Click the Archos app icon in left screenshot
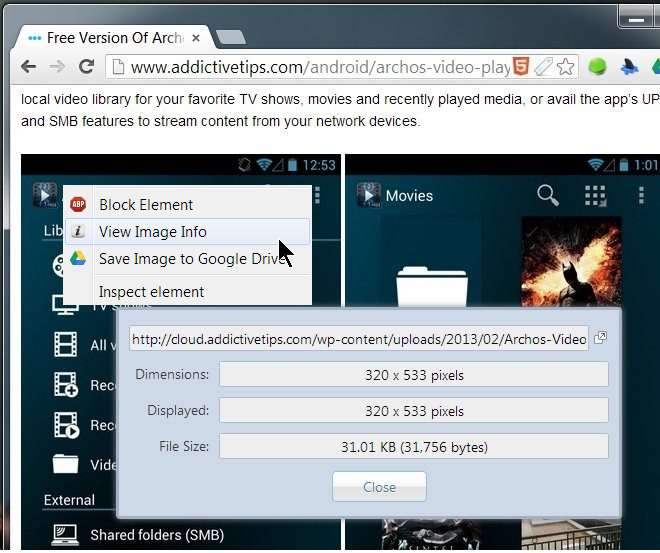The width and height of the screenshot is (660, 553). coord(45,195)
